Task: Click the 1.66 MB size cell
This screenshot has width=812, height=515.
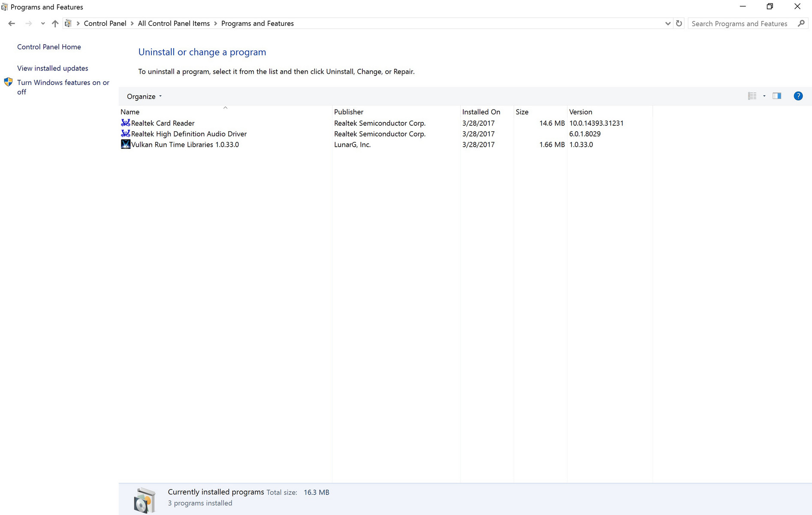Action: pos(552,145)
